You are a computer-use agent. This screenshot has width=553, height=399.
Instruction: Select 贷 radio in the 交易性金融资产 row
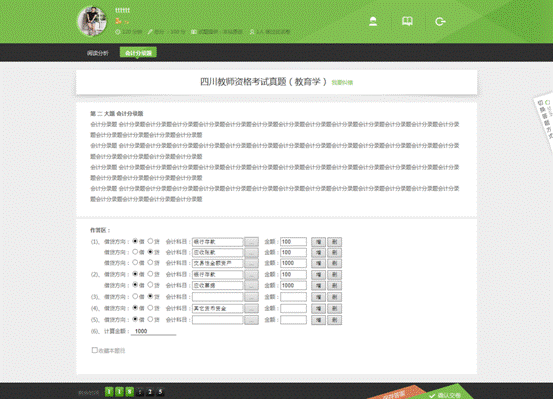[150, 262]
